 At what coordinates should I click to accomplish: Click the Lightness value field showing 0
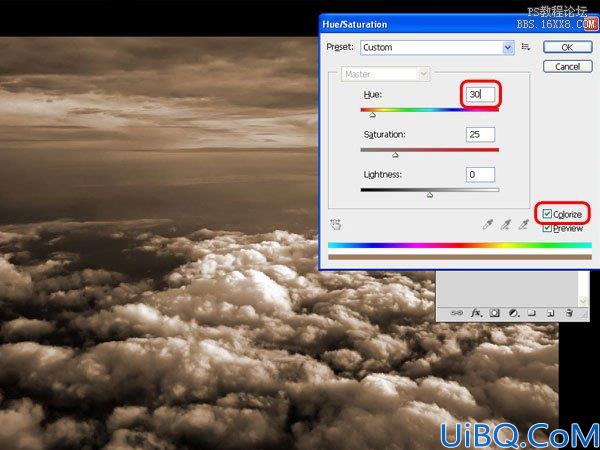point(480,174)
